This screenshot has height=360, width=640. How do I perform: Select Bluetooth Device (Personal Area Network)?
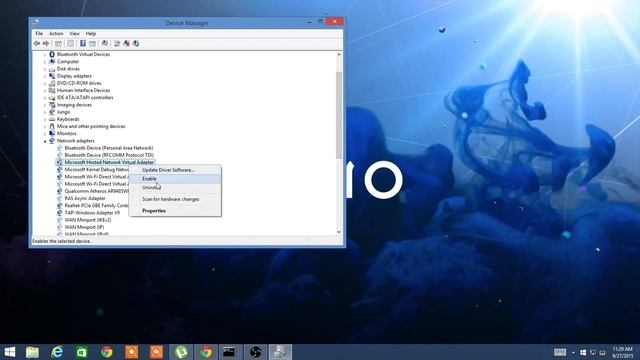click(109, 148)
